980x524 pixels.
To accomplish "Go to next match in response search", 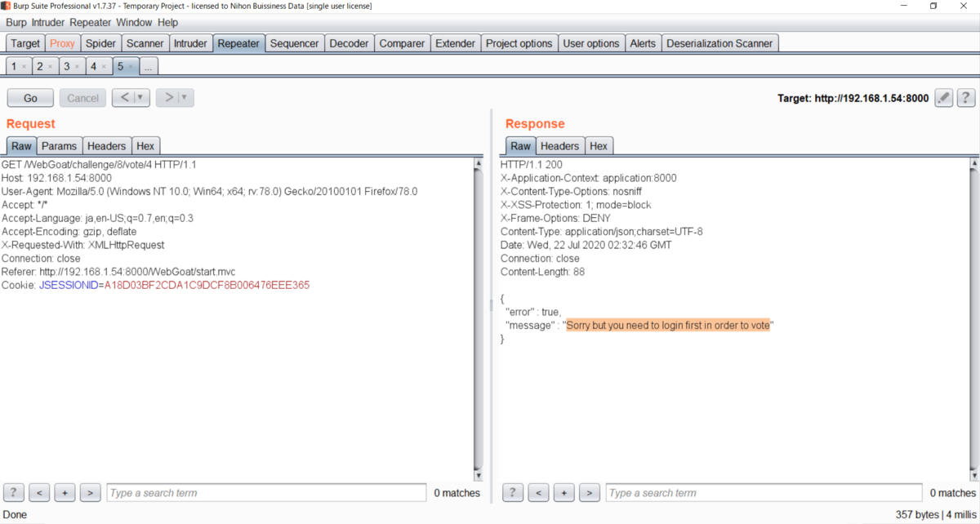I will pos(589,493).
